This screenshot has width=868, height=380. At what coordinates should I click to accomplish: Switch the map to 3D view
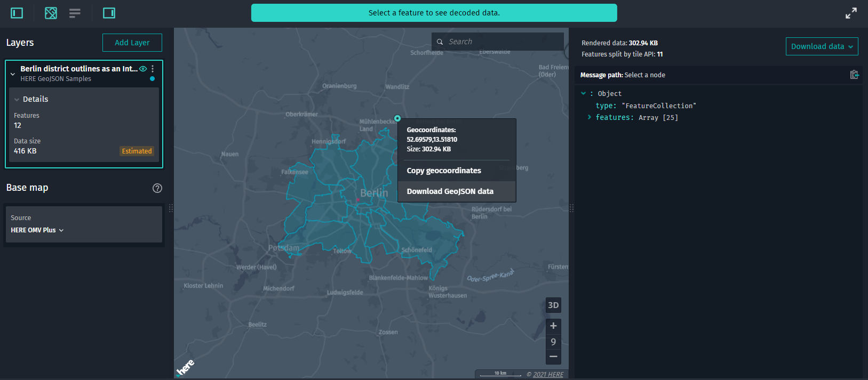pyautogui.click(x=553, y=305)
